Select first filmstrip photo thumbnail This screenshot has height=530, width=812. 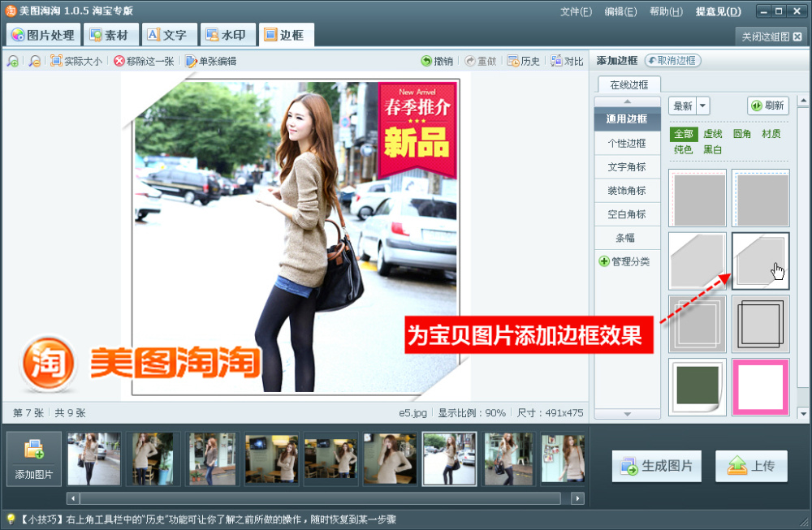[93, 459]
